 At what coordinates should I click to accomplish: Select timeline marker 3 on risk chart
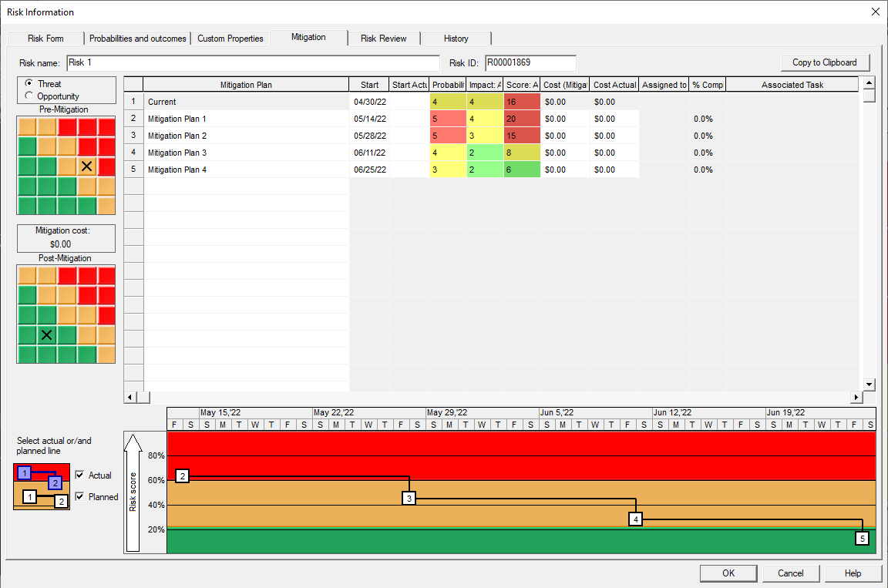point(409,499)
